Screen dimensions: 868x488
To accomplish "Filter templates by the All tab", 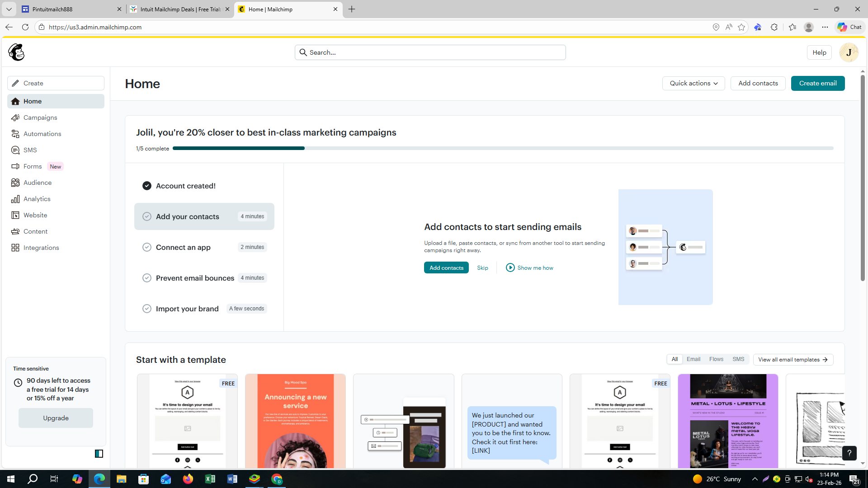I will pos(675,359).
